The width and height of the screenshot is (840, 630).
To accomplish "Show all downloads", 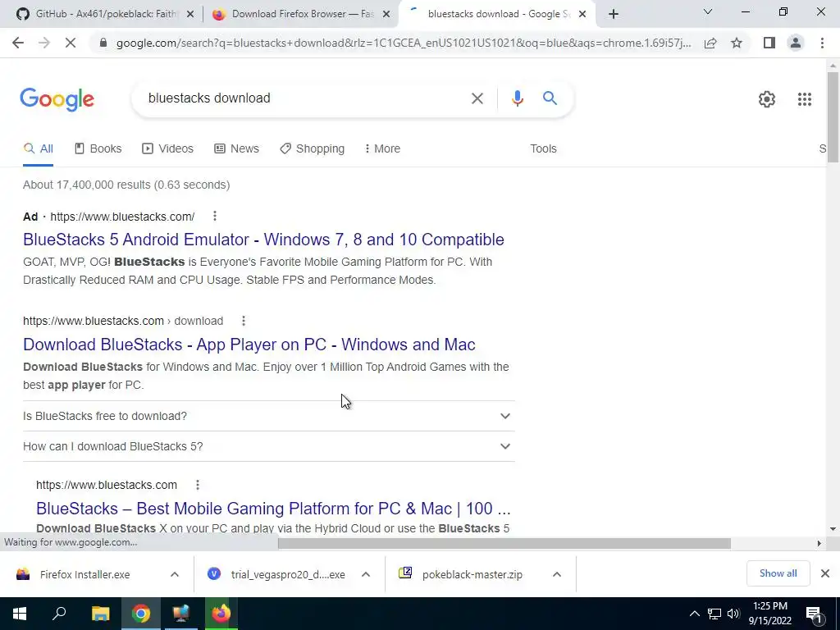I will pos(778,573).
